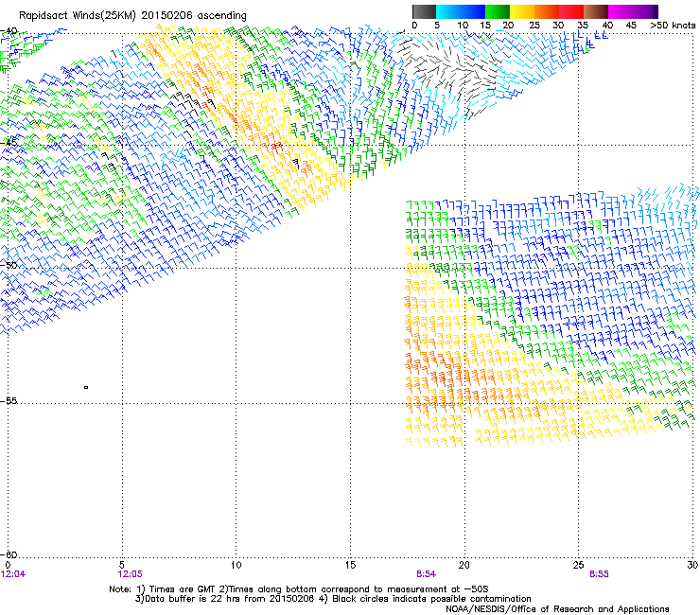Click the brown 35-40 knots legend swatch

(x=596, y=11)
